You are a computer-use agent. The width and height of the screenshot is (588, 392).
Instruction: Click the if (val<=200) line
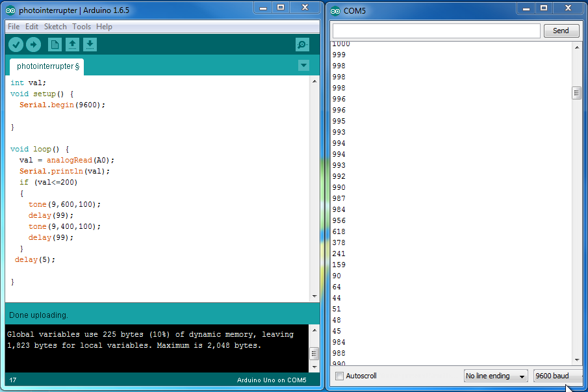[48, 182]
